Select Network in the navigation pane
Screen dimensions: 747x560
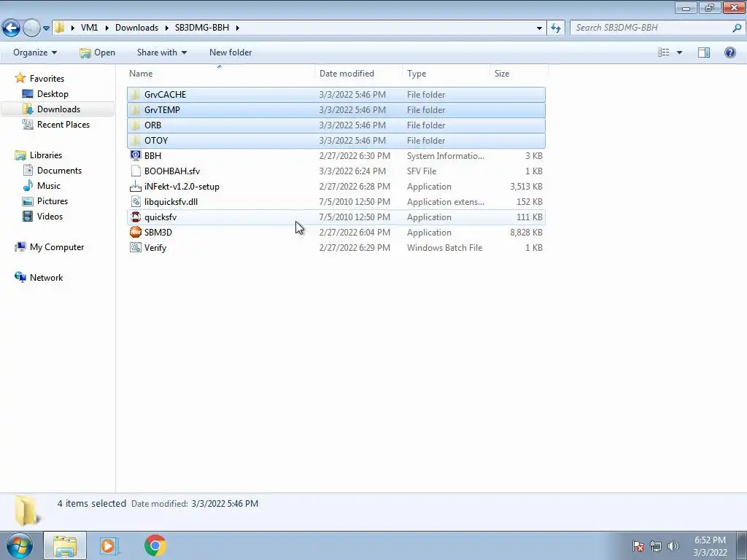tap(46, 278)
